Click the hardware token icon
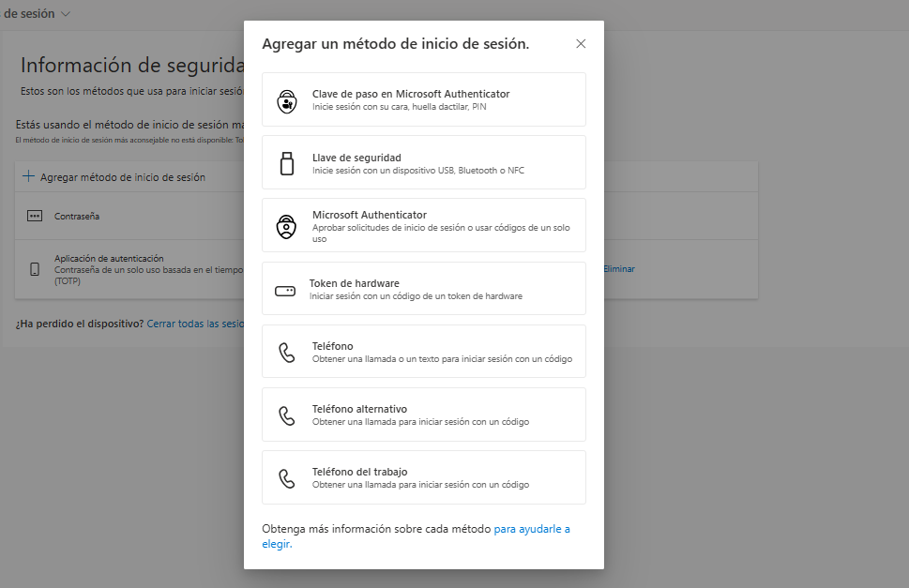This screenshot has height=588, width=909. 285,291
